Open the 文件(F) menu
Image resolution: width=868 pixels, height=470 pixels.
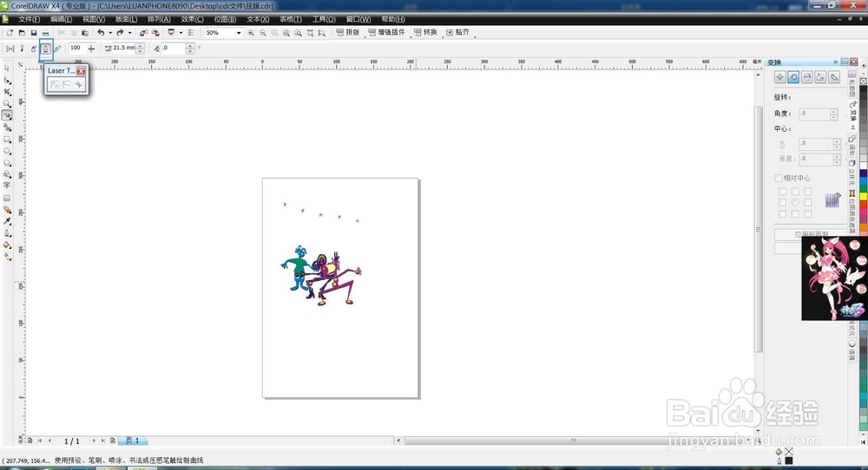(x=29, y=19)
